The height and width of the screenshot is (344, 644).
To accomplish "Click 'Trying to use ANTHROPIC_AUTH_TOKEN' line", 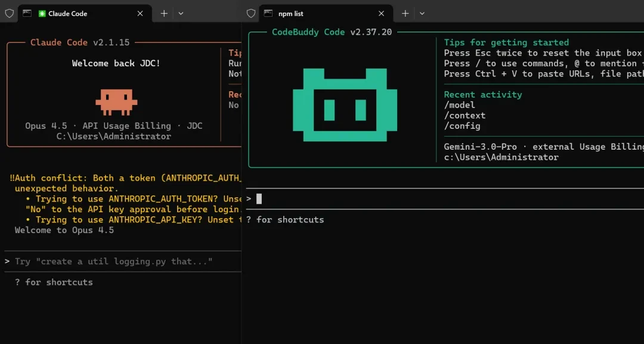I will (134, 199).
